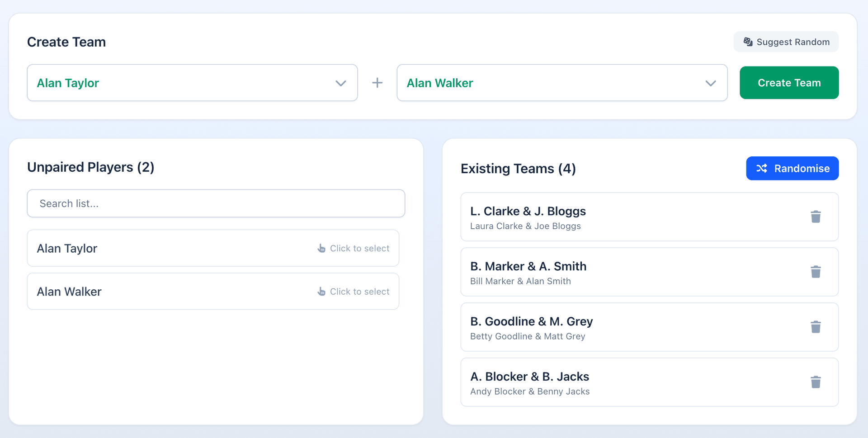The image size is (868, 438).
Task: Click the Laura Clarke & Joe Bloggs subtitle
Action: [x=525, y=226]
